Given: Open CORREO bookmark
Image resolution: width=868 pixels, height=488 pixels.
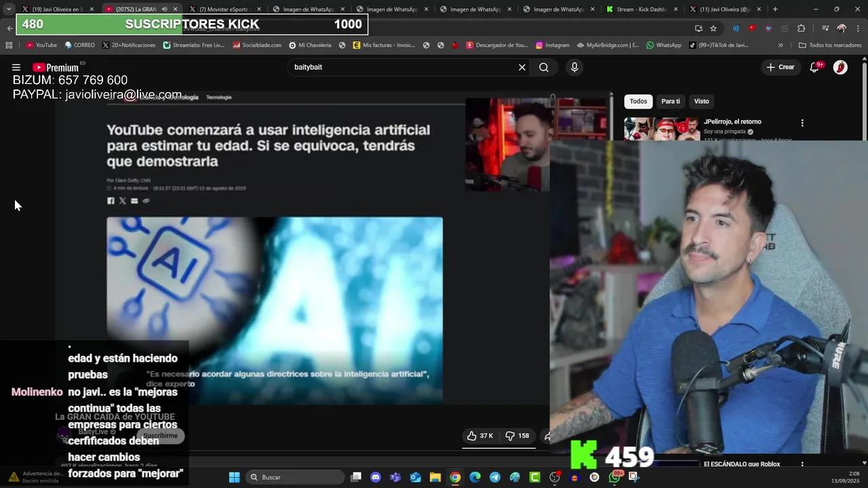Looking at the screenshot, I should tap(79, 45).
